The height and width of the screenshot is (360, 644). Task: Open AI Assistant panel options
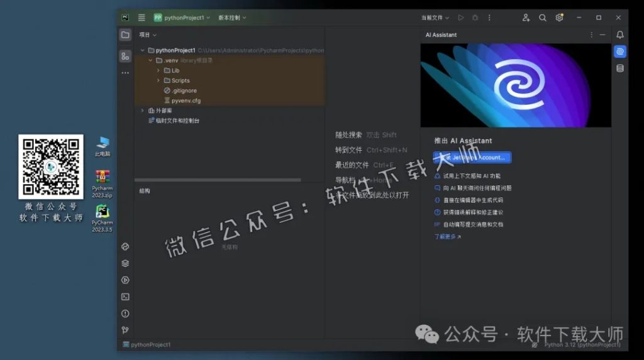[x=591, y=35]
